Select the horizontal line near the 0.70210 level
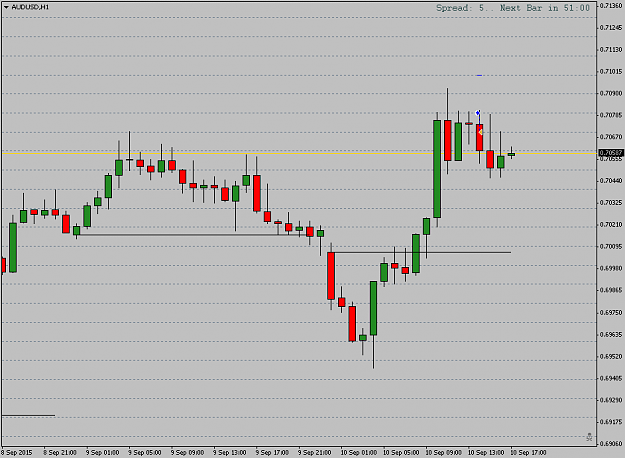 (x=191, y=235)
